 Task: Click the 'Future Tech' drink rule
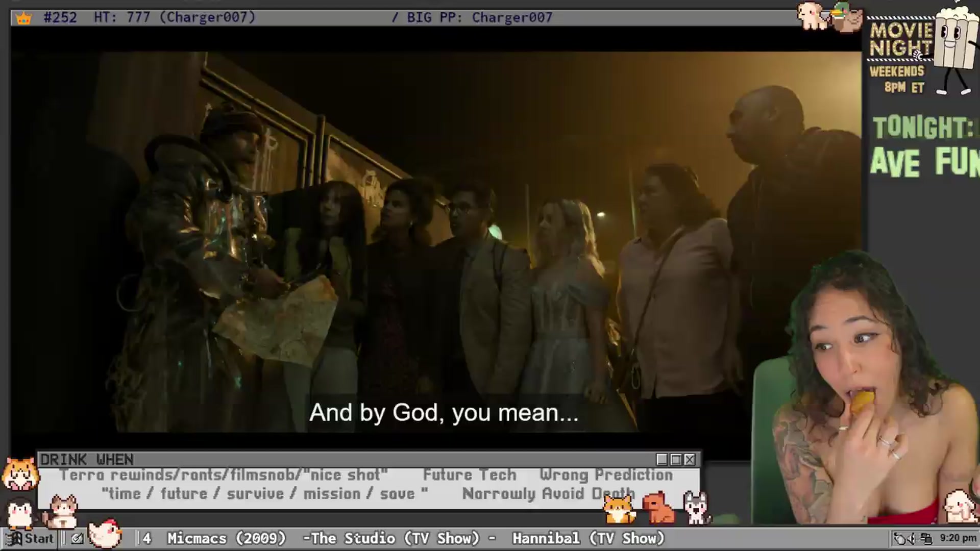click(470, 475)
